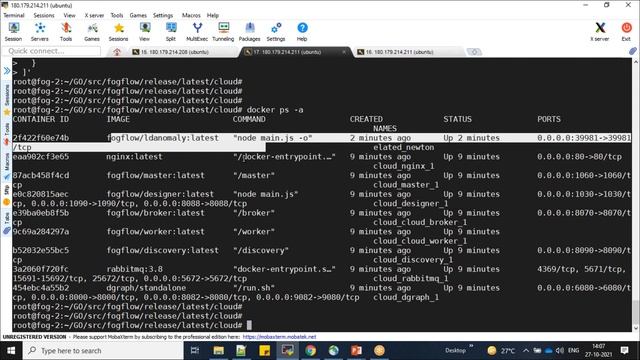Open the Tunneling tool icon
This screenshot has width=640, height=360.
[x=223, y=32]
